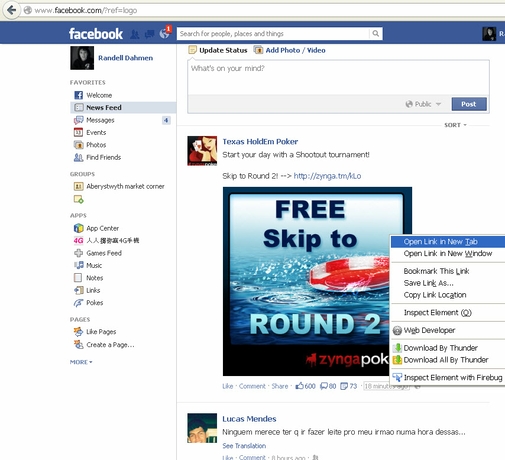The width and height of the screenshot is (505, 460).
Task: Click the 80 comments bubble icon
Action: click(324, 386)
